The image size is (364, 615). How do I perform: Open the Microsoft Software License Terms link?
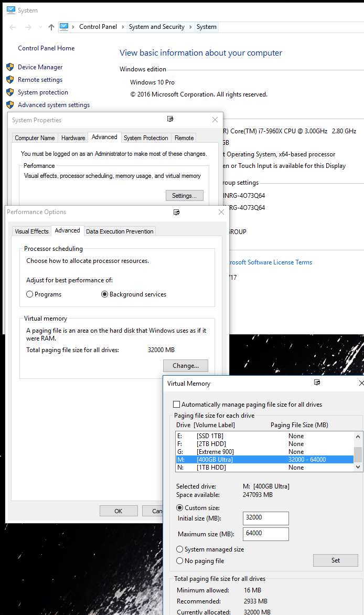269,262
